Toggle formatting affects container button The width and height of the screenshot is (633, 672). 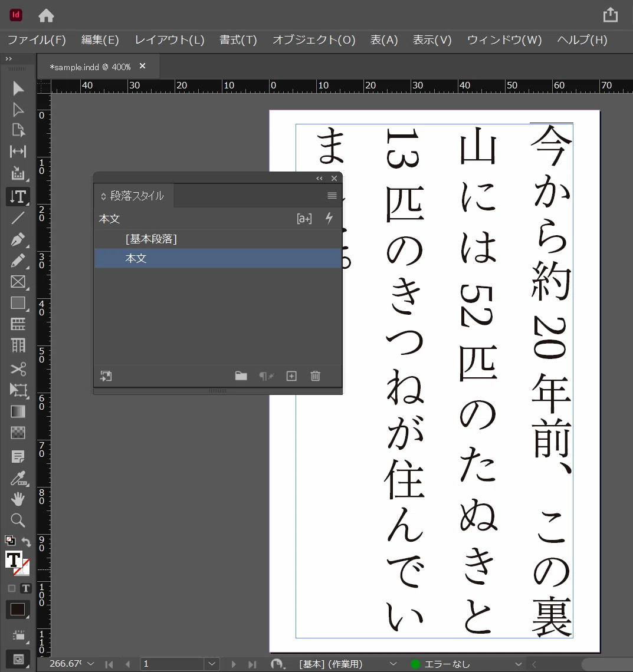coord(12,588)
